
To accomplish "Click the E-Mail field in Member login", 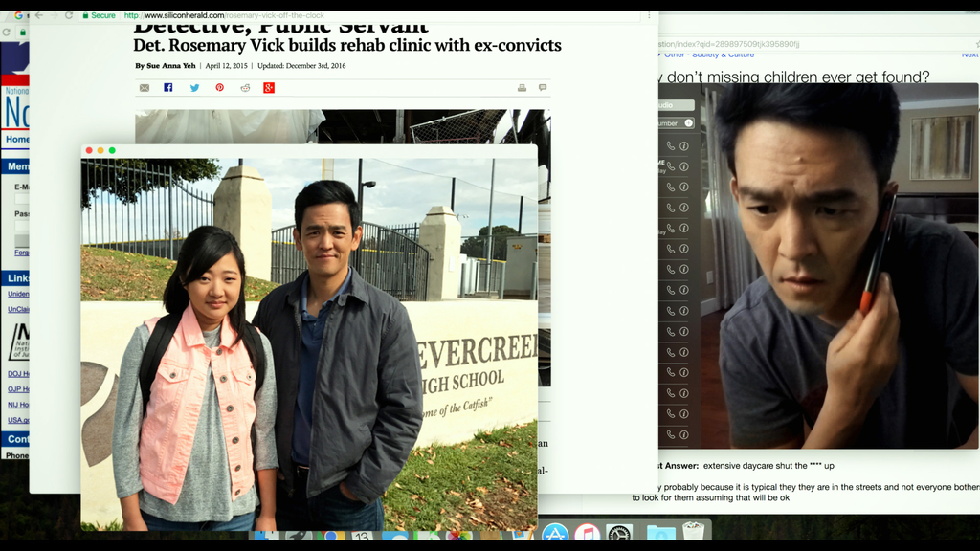I will [22, 199].
